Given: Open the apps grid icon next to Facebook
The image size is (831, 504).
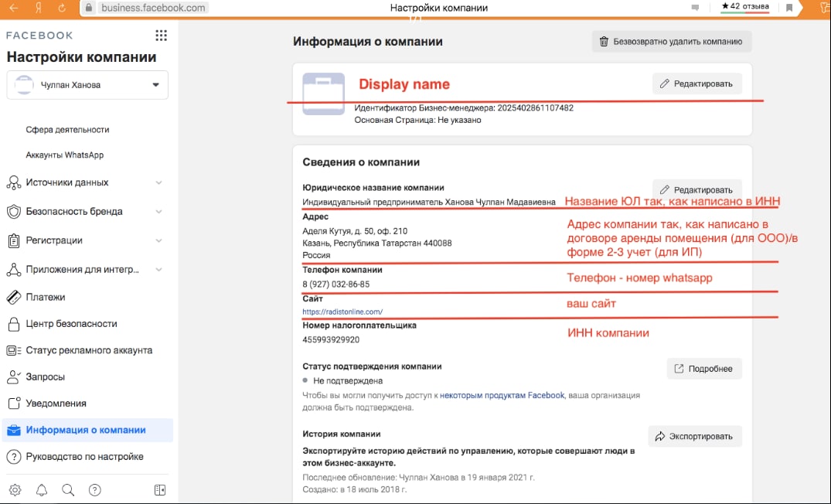Looking at the screenshot, I should (x=161, y=36).
